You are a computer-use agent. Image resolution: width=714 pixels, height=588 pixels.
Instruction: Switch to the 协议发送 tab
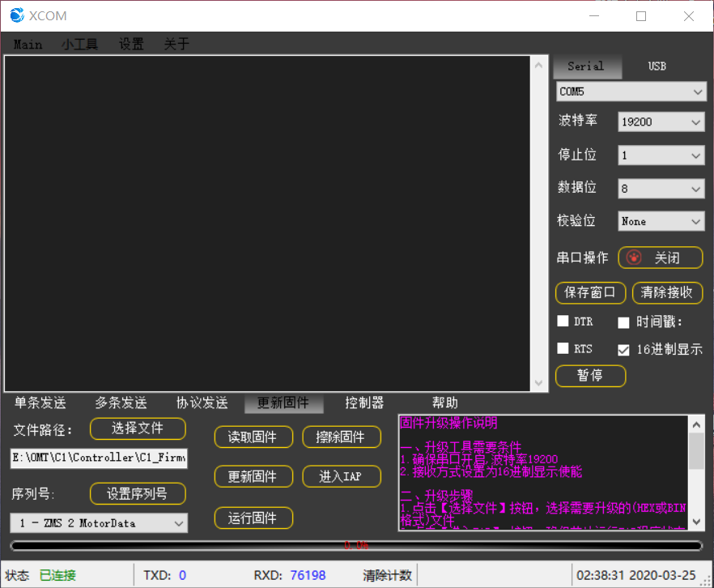click(x=202, y=403)
